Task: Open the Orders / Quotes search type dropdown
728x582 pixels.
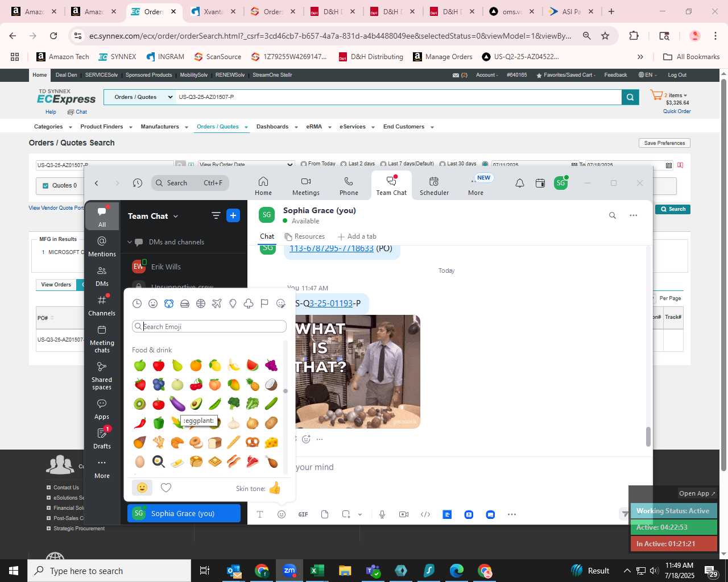Action: pos(140,97)
